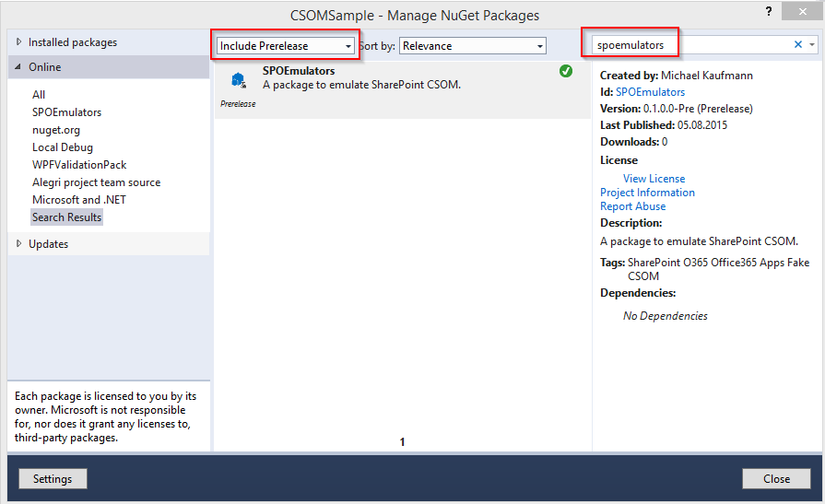Open the Sort by Relevance dropdown
Screen dimensions: 825x504
pyautogui.click(x=473, y=46)
